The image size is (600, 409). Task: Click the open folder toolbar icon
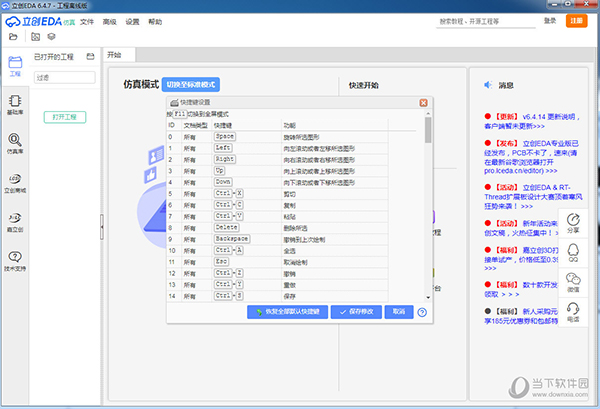click(14, 36)
